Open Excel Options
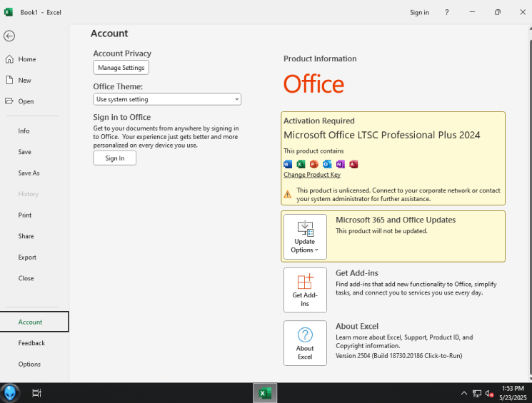532x403 pixels. click(29, 364)
